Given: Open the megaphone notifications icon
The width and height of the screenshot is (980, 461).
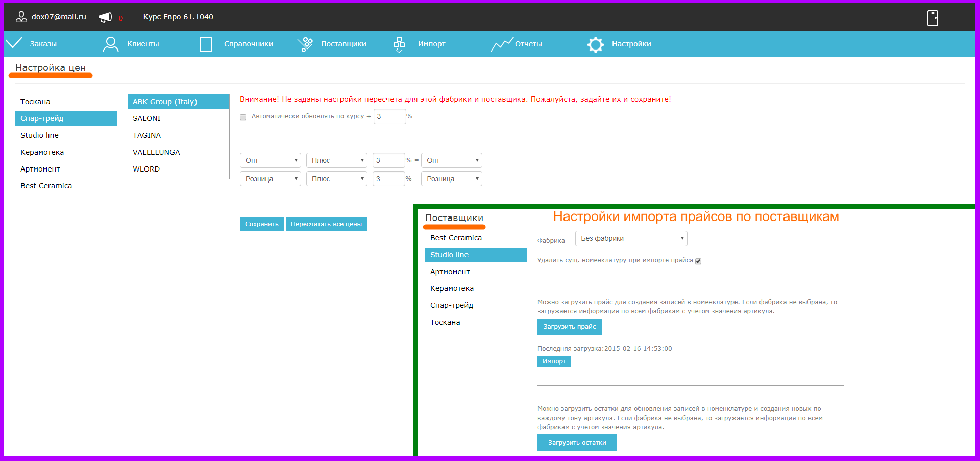Looking at the screenshot, I should pos(105,17).
